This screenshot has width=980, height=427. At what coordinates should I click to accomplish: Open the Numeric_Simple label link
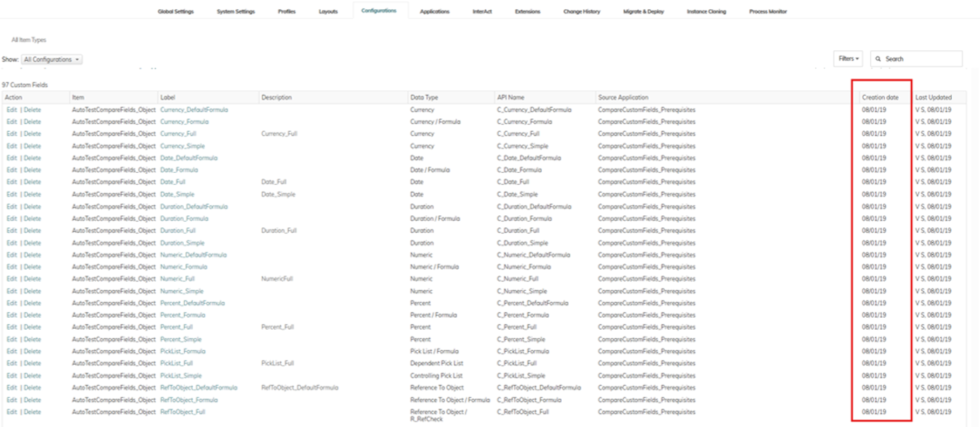pyautogui.click(x=182, y=291)
